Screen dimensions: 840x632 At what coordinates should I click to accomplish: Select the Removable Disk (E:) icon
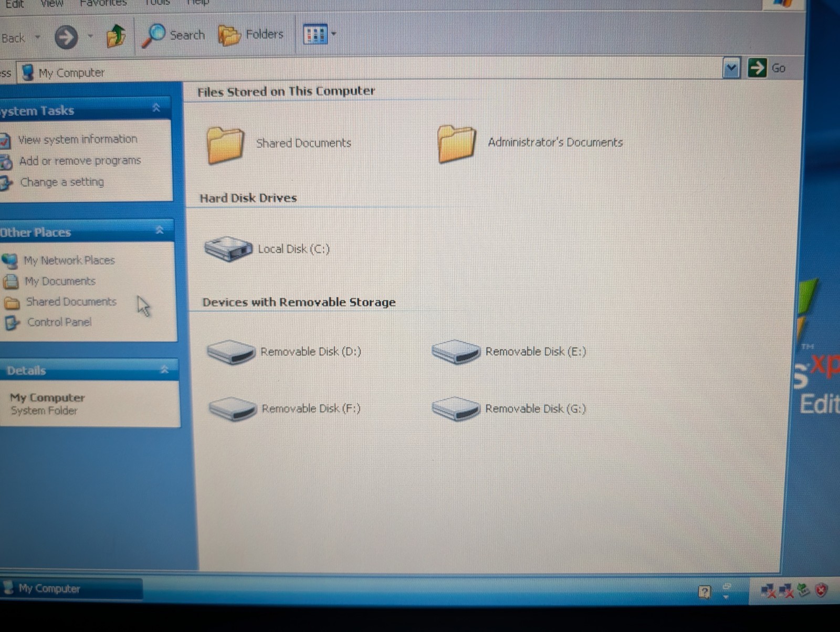point(456,351)
